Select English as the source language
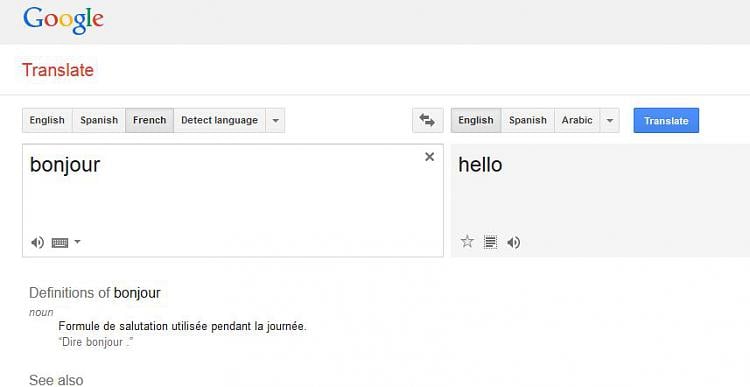 pyautogui.click(x=47, y=120)
